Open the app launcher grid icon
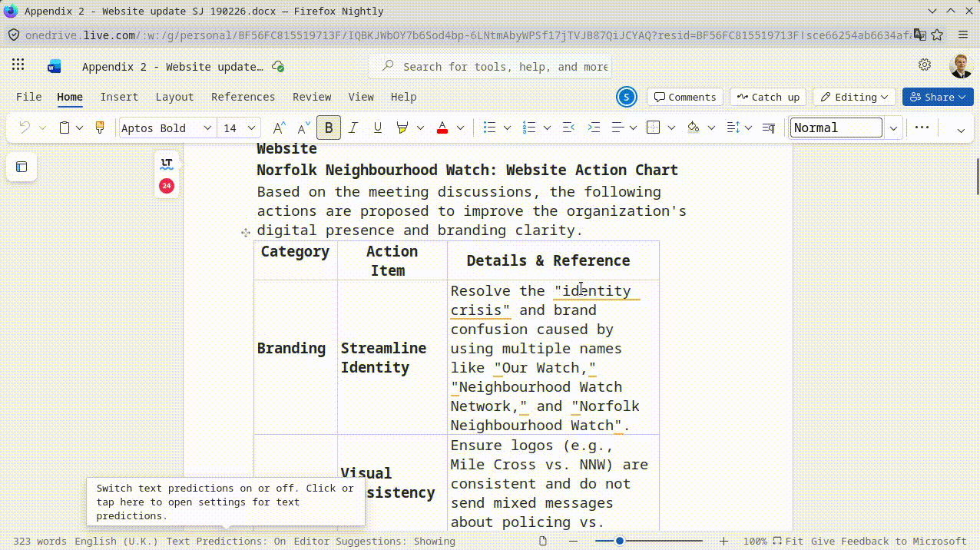Viewport: 980px width, 550px height. [x=18, y=66]
